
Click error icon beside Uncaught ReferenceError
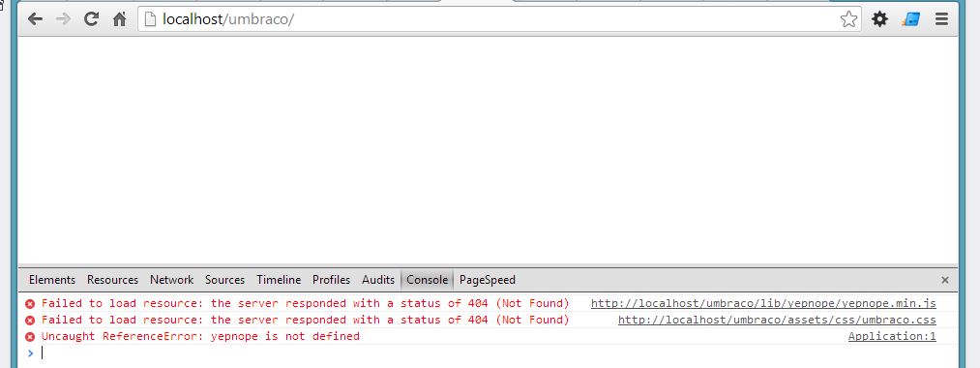[30, 336]
